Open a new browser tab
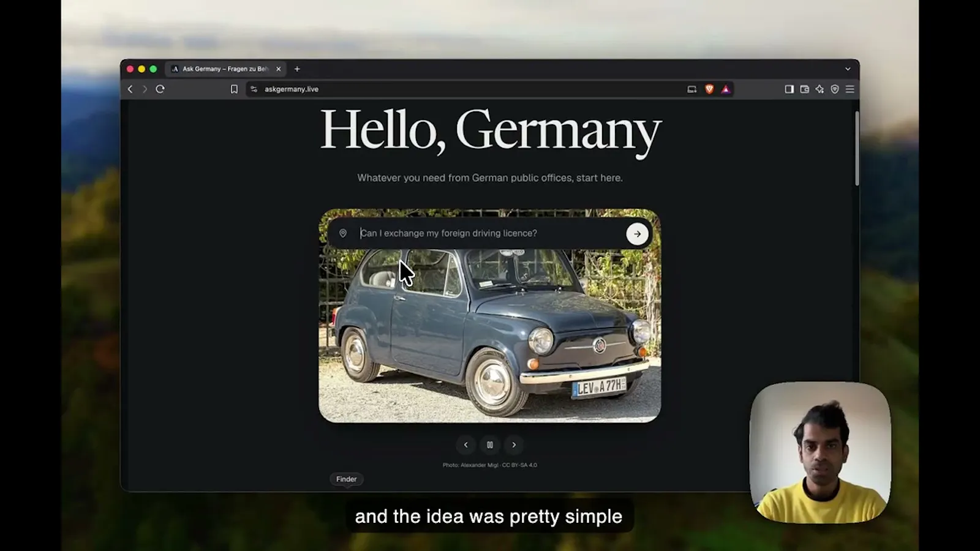This screenshot has height=551, width=980. (x=297, y=69)
